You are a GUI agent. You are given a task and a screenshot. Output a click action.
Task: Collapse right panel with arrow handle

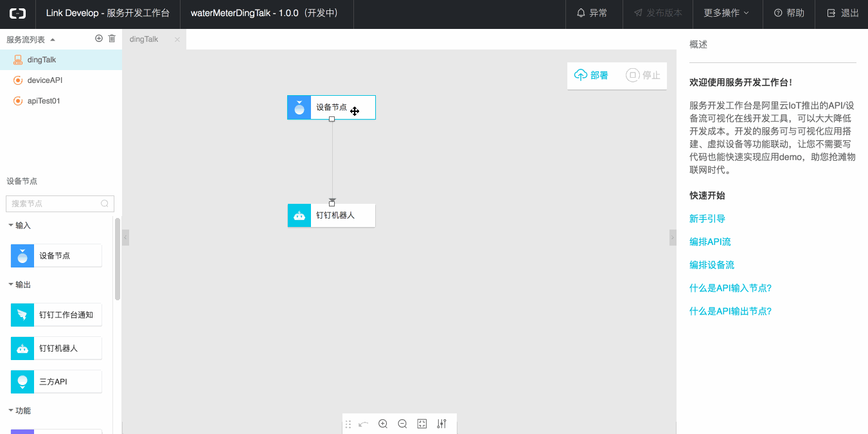(x=673, y=237)
